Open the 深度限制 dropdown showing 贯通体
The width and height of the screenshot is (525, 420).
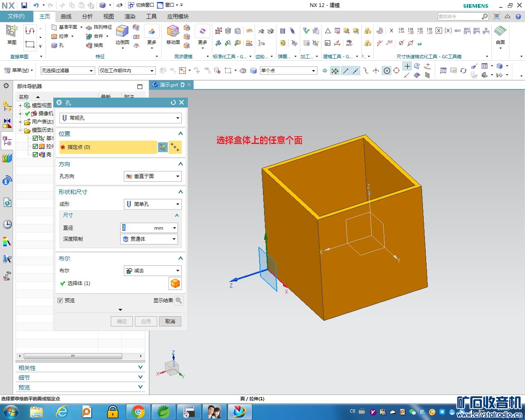pyautogui.click(x=149, y=239)
